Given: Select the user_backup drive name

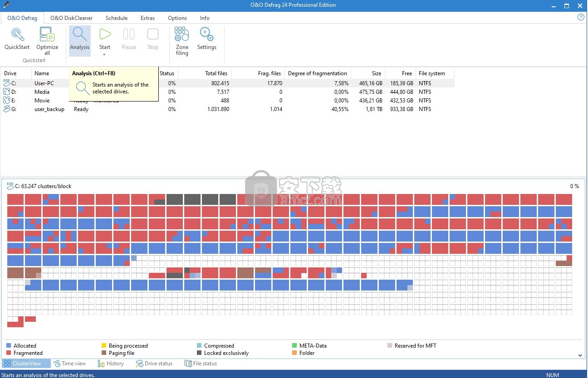Looking at the screenshot, I should tap(49, 109).
